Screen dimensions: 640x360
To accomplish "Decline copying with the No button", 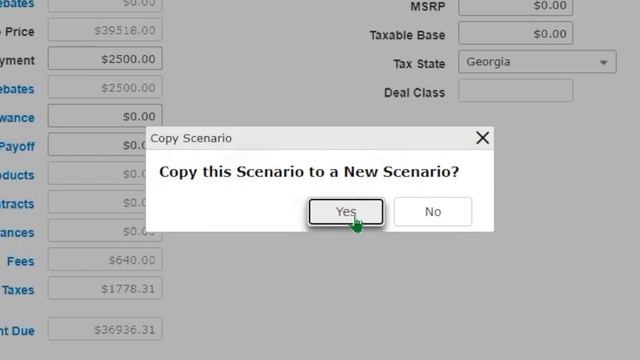I will point(433,211).
